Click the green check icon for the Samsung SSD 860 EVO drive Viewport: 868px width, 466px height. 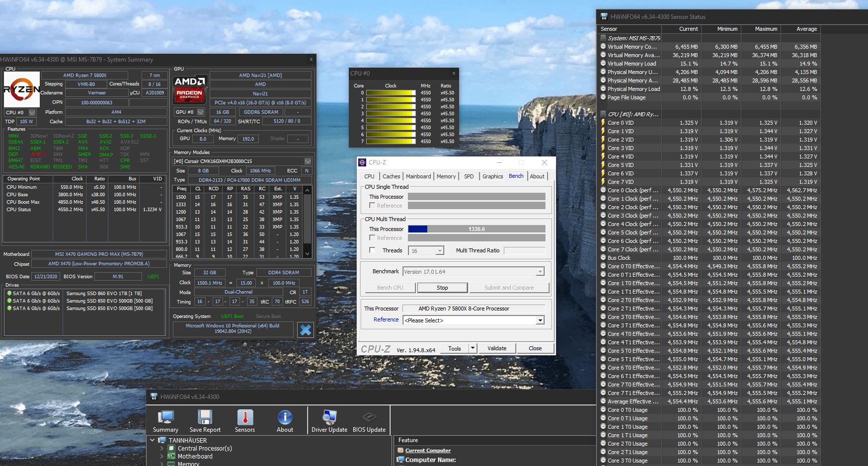point(9,294)
